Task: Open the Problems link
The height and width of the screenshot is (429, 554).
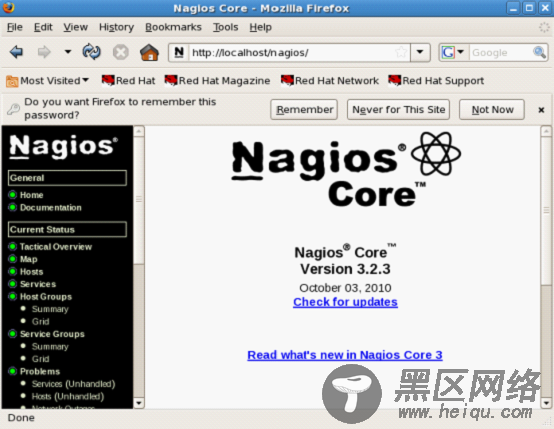Action: pos(40,371)
